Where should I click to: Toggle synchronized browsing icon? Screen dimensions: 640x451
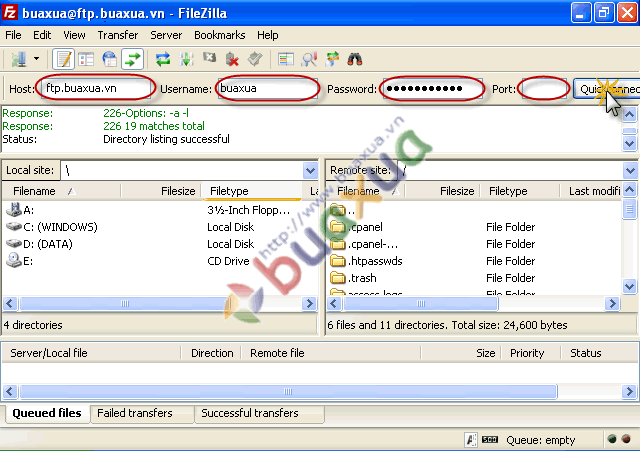(332, 60)
